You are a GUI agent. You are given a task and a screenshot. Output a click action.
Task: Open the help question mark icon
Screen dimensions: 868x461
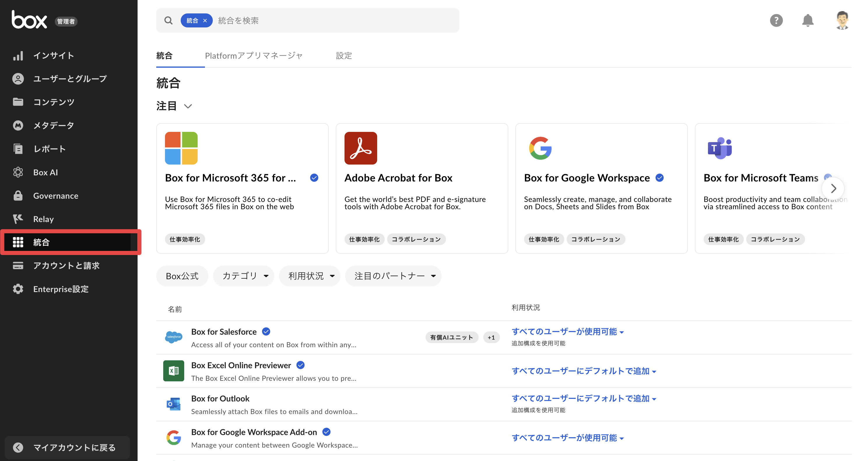776,21
